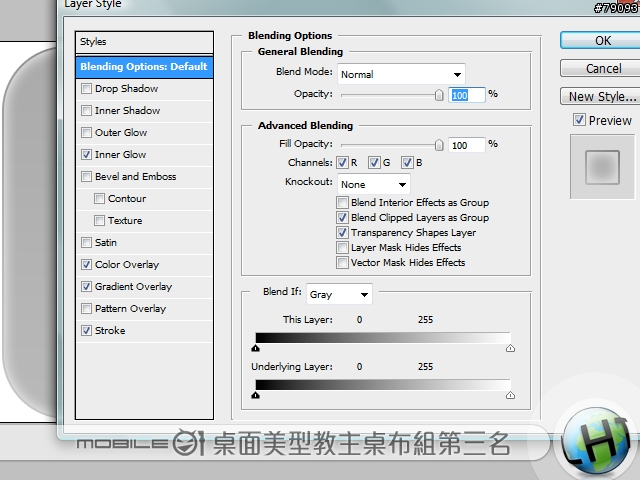Enable the Outer Glow checkbox
This screenshot has width=640, height=480.
(86, 133)
